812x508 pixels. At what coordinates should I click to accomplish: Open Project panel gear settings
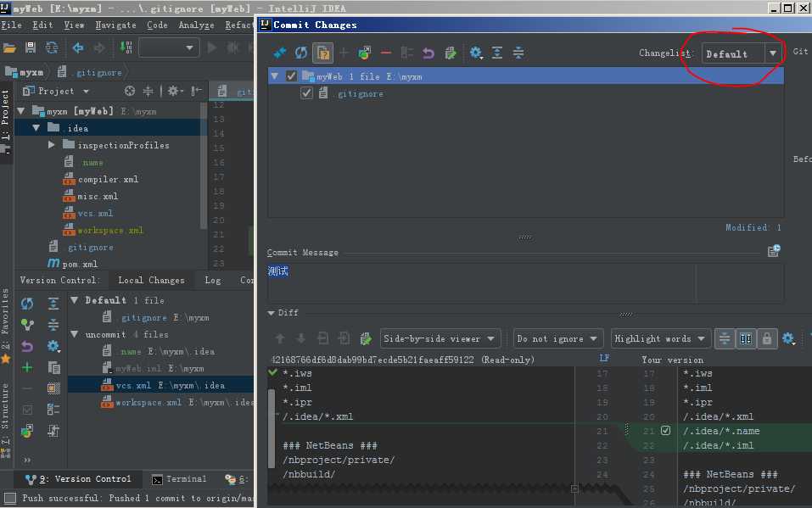tap(173, 91)
